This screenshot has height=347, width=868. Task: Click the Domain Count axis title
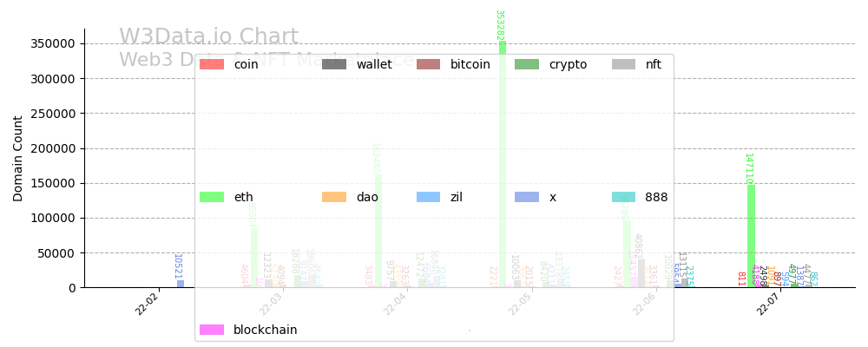18,159
